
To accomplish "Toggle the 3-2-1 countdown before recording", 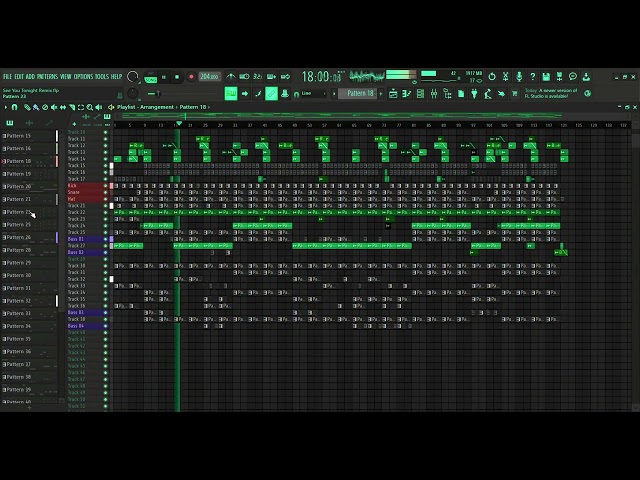I will point(258,77).
